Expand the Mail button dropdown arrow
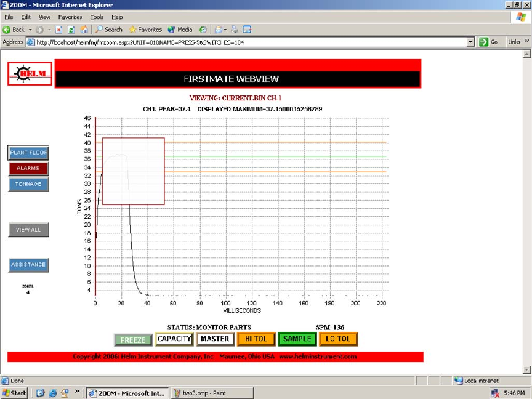The width and height of the screenshot is (532, 399). [225, 30]
